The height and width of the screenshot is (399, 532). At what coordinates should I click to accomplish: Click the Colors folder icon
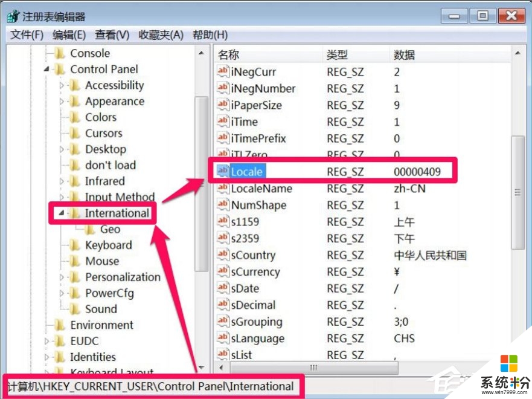point(75,117)
